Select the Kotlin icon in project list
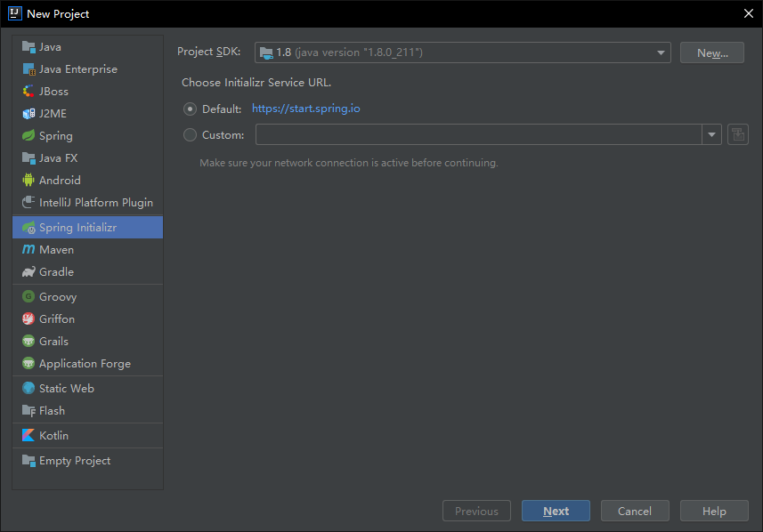 click(28, 435)
